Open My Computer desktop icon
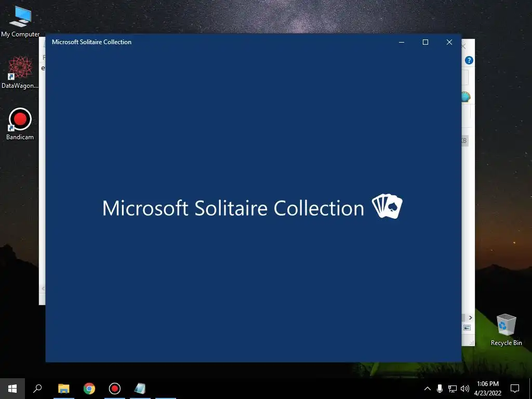The image size is (532, 399). 20,21
